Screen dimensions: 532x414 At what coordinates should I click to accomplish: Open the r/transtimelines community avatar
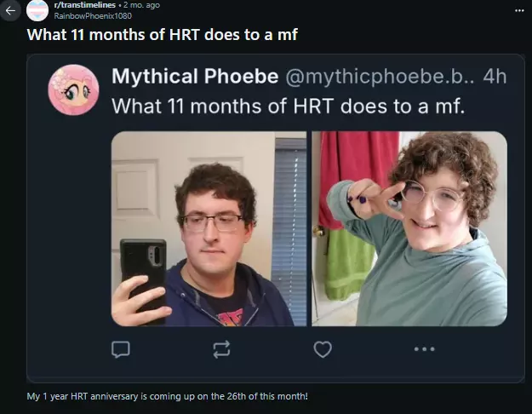pos(37,10)
